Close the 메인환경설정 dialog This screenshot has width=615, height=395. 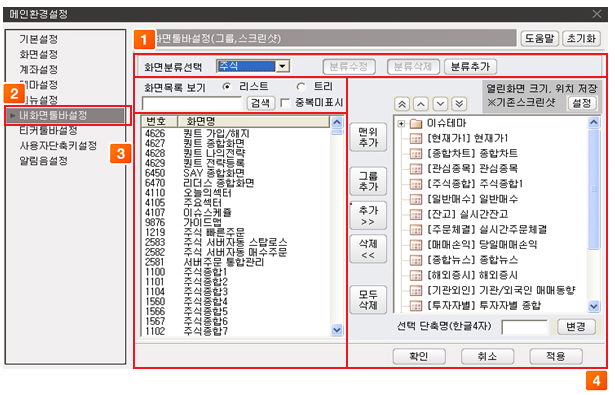tap(597, 14)
